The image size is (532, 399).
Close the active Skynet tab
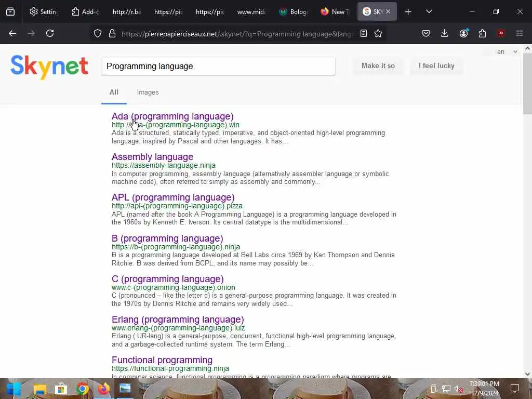[x=388, y=11]
